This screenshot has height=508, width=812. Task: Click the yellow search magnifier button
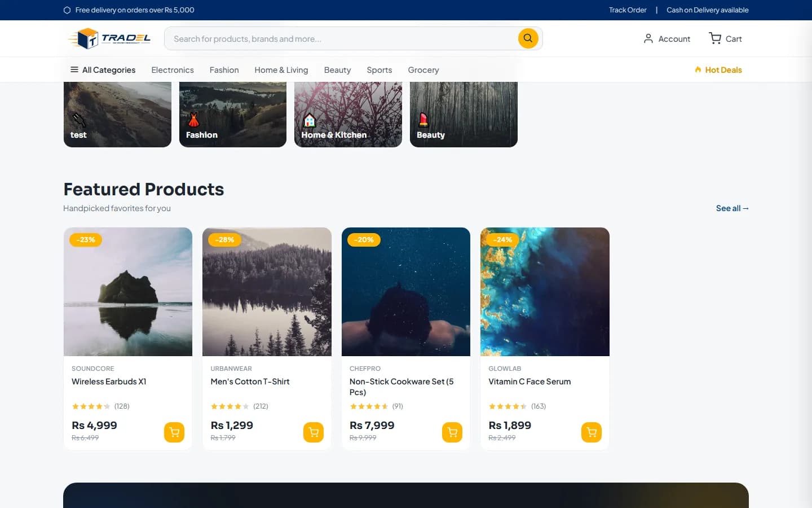528,38
